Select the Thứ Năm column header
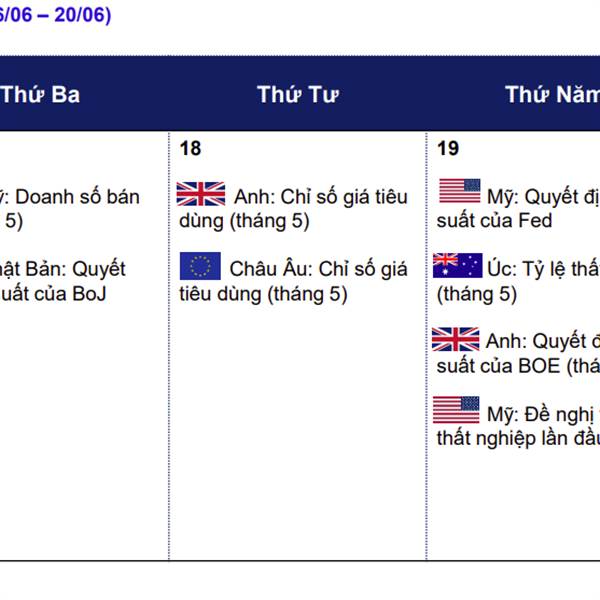The height and width of the screenshot is (600, 600). (550, 95)
